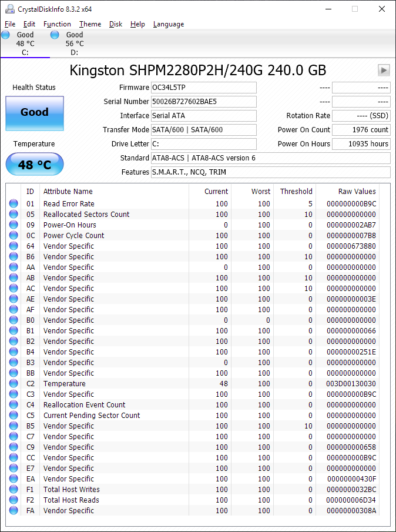The height and width of the screenshot is (532, 396).
Task: Click the next disk arrow button
Action: tap(384, 70)
